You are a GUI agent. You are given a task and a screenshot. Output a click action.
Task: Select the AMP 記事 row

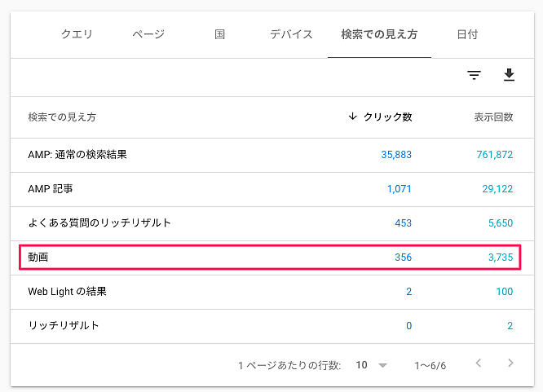[53, 189]
